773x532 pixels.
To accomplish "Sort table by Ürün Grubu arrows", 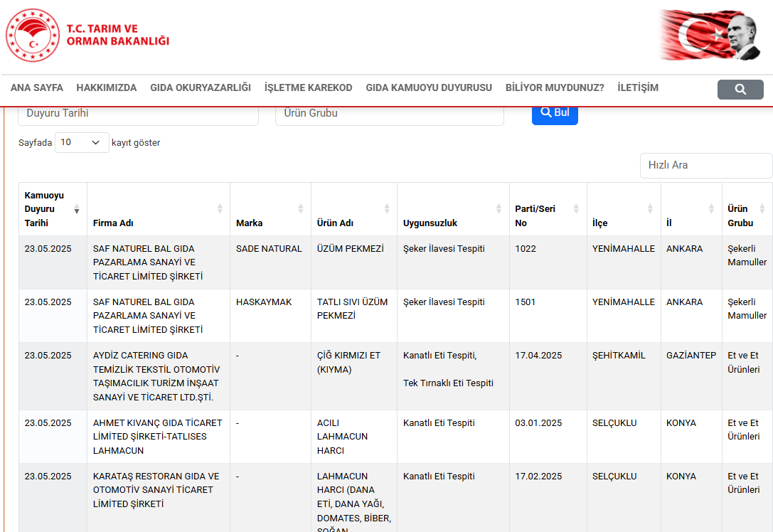I will point(762,209).
